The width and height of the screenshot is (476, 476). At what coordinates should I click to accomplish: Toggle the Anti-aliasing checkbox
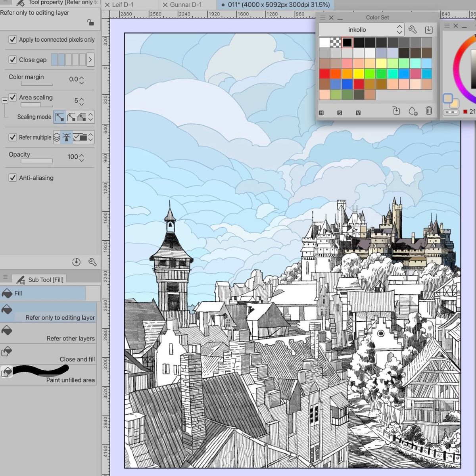pos(13,177)
